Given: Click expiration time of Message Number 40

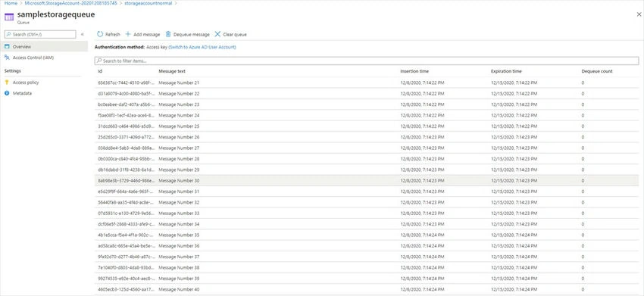Looking at the screenshot, I should pos(514,289).
